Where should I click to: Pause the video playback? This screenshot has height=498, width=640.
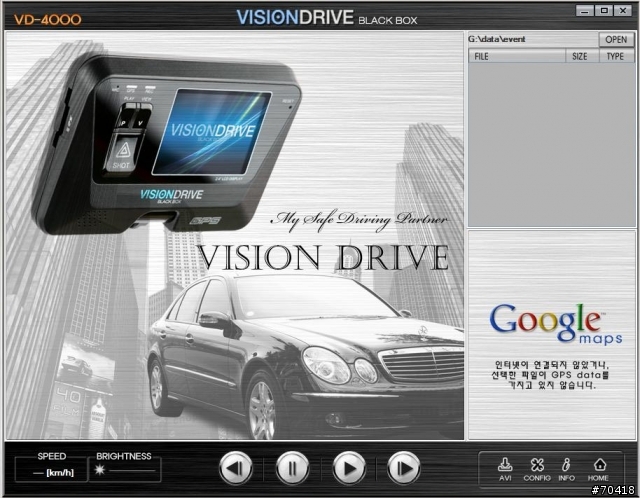(x=292, y=468)
